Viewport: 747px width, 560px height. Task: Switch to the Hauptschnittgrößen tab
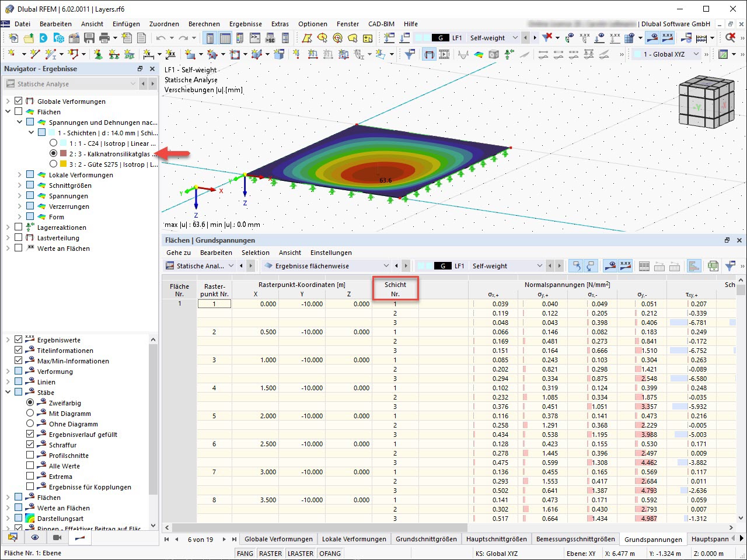click(496, 539)
